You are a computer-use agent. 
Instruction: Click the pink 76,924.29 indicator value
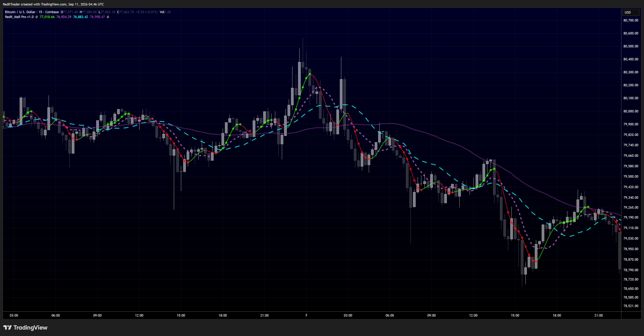(x=64, y=17)
